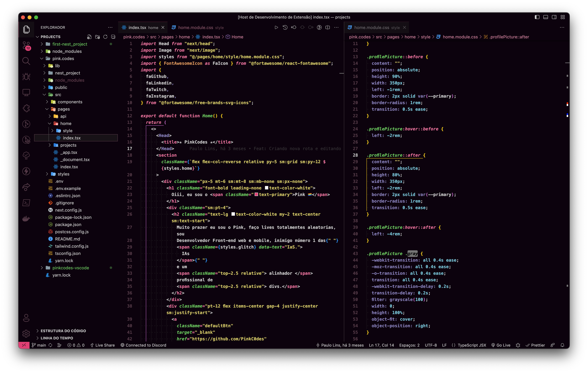This screenshot has height=373, width=588.
Task: Collapse the pink.codes folder
Action: point(63,59)
